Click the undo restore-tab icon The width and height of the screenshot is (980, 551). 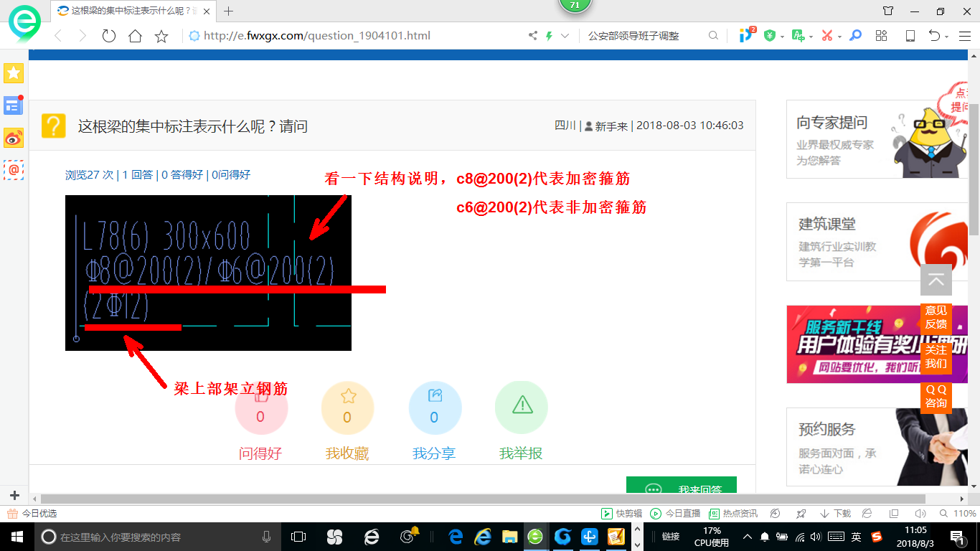pos(934,35)
